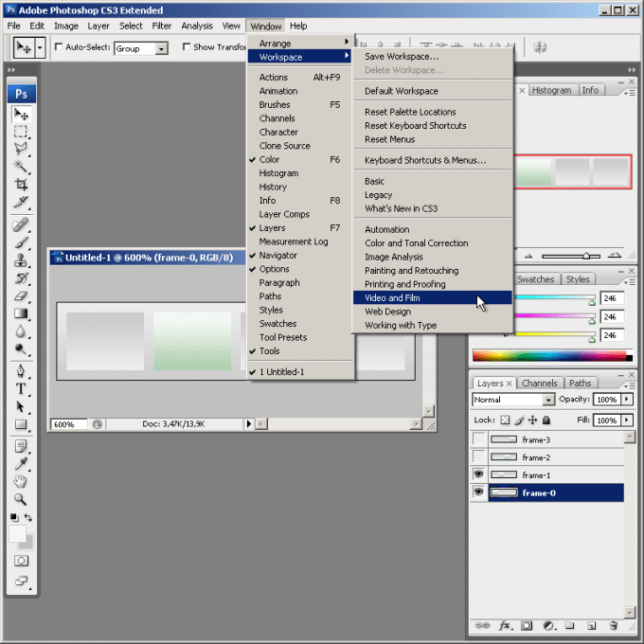Screen dimensions: 644x644
Task: Select the Blur tool
Action: coord(21,331)
